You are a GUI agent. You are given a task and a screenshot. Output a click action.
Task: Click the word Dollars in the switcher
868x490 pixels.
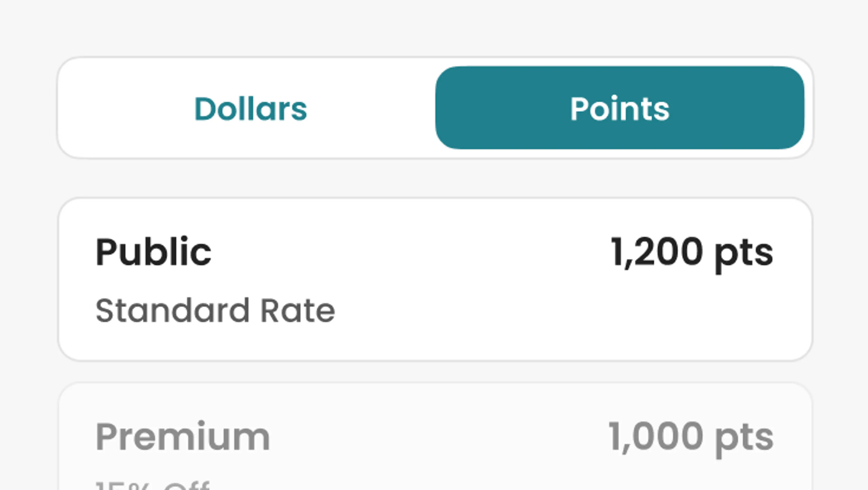(250, 108)
